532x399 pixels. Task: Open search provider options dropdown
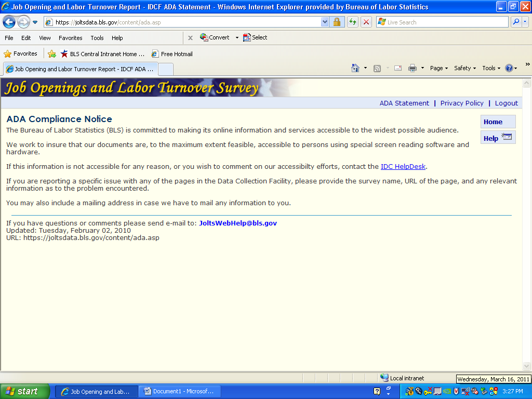click(x=525, y=22)
